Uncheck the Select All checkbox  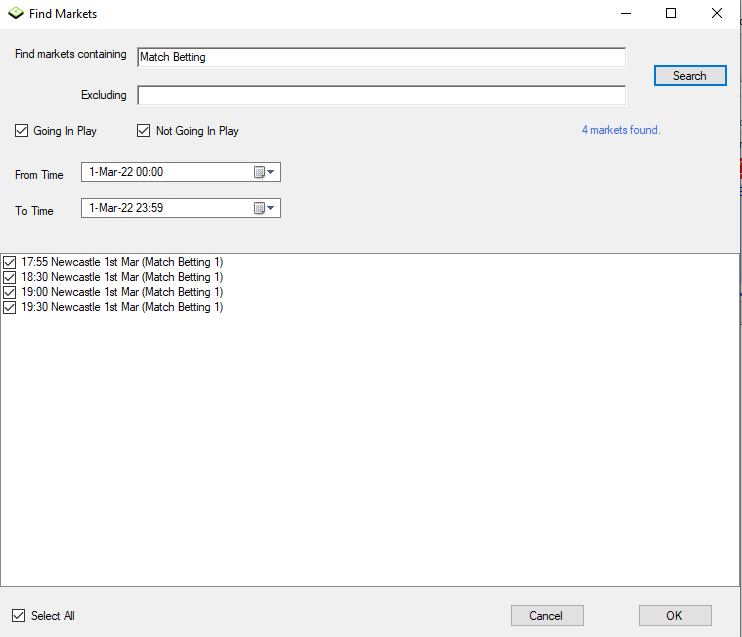pyautogui.click(x=20, y=616)
